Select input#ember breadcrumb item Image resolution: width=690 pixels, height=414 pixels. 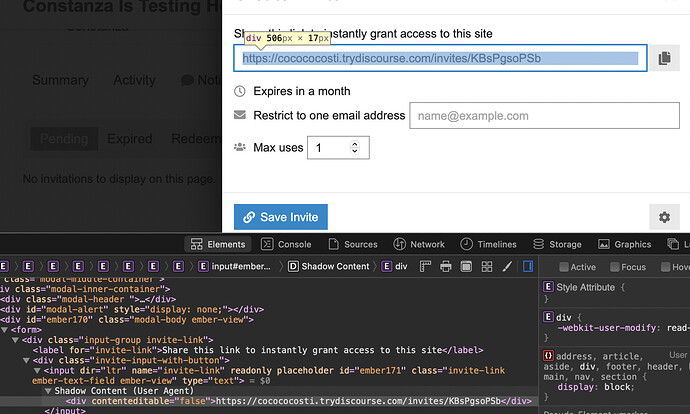pyautogui.click(x=234, y=266)
